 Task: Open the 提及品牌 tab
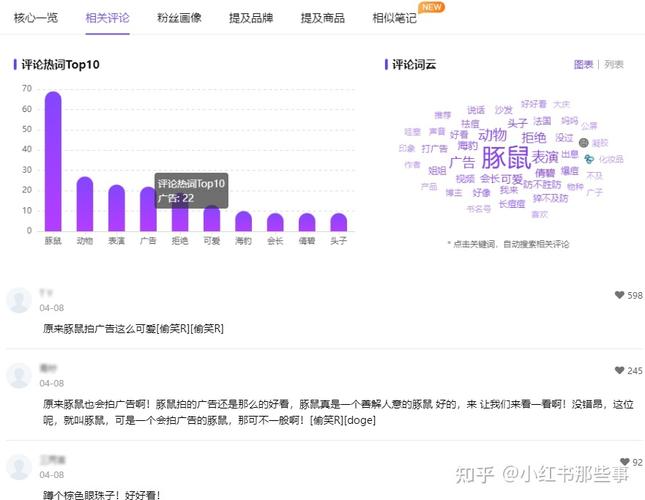click(251, 18)
